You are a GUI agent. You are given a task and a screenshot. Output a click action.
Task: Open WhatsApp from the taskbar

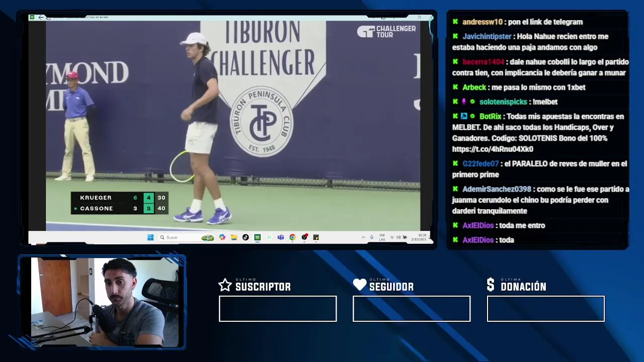point(269,237)
